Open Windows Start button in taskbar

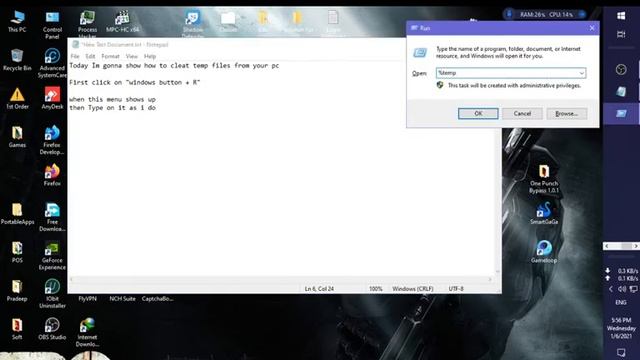coord(621,16)
